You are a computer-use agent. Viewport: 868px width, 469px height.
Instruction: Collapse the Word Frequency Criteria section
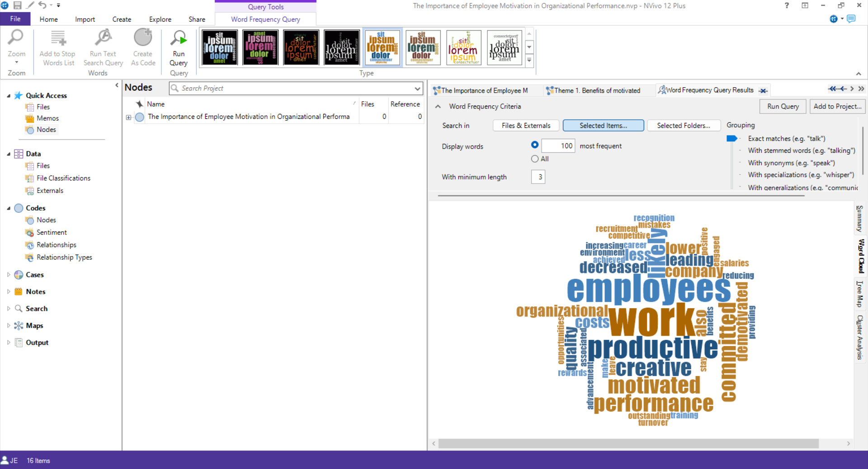coord(438,107)
